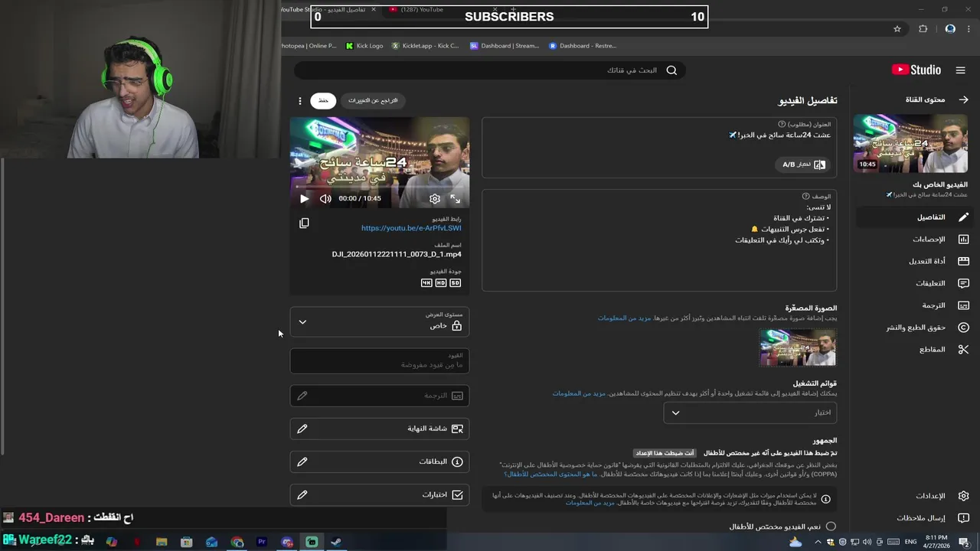Show hidden system tray icons chevron
This screenshot has width=980, height=551.
click(818, 542)
